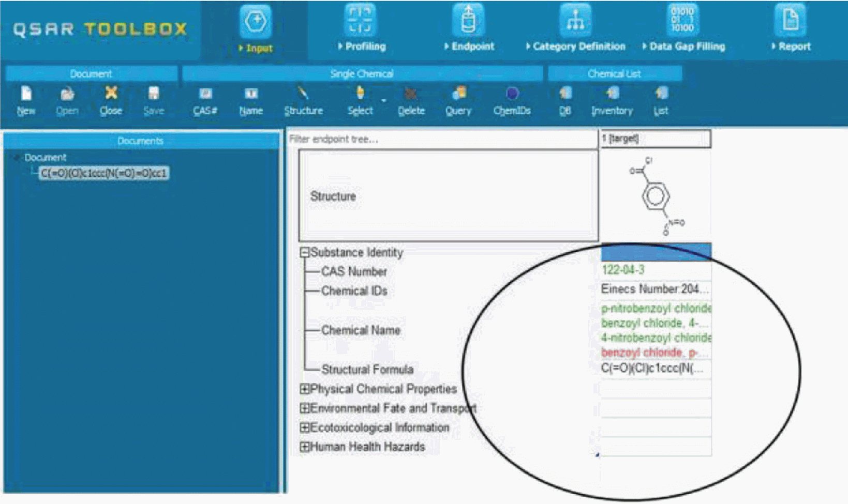Click the target chemical structure thumbnail

point(656,196)
